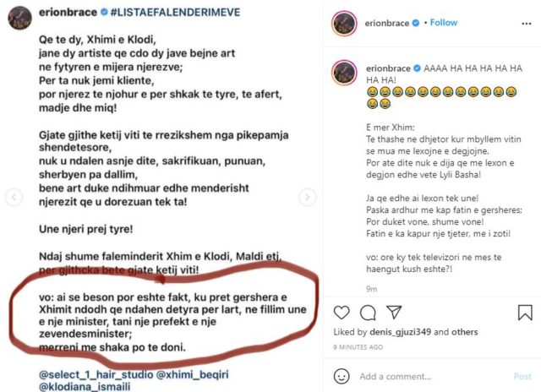The image size is (541, 392).
Task: Go to previous image with left arrow
Action: pos(12,198)
